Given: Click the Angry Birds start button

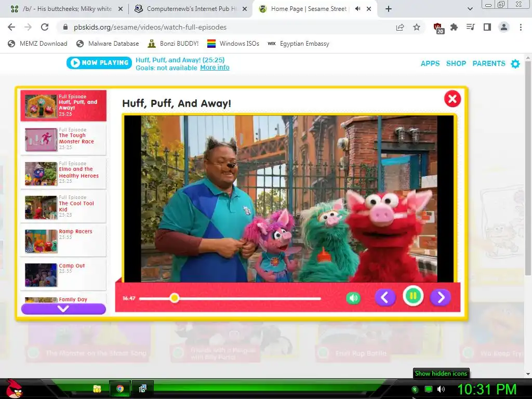Looking at the screenshot, I should (x=14, y=388).
